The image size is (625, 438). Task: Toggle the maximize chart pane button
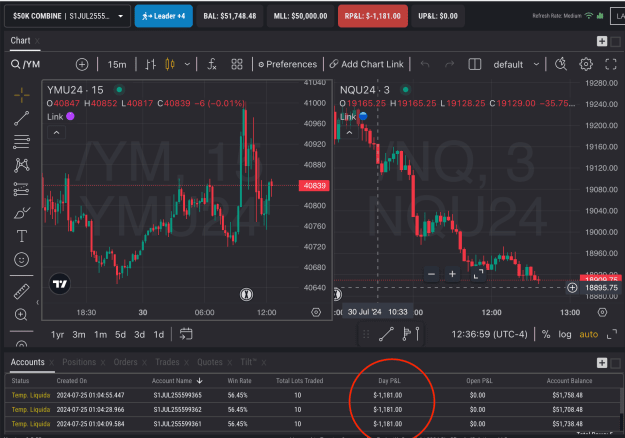click(611, 334)
